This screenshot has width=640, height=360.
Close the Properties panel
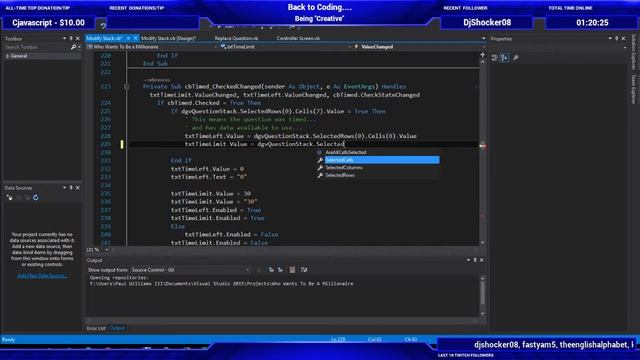623,38
